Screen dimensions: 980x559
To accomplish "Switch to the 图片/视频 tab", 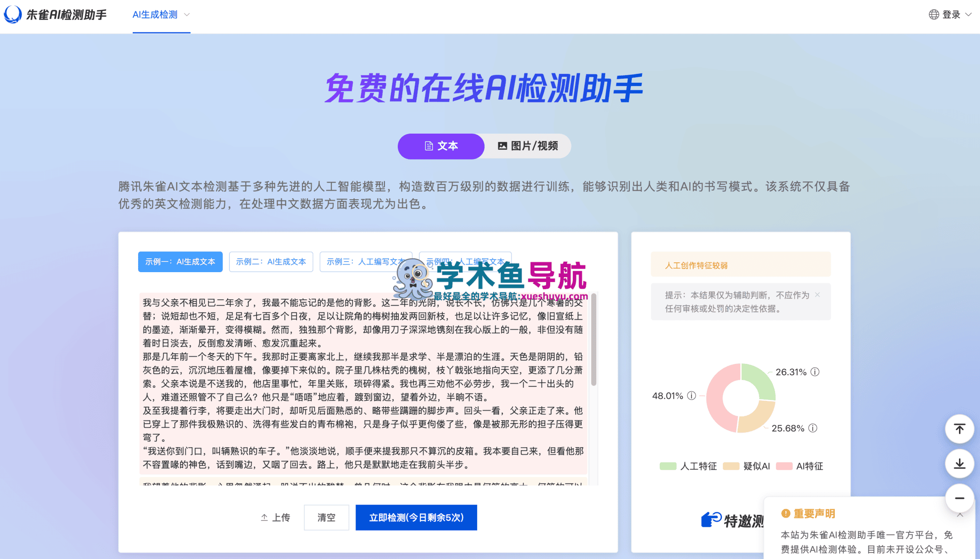I will click(528, 146).
